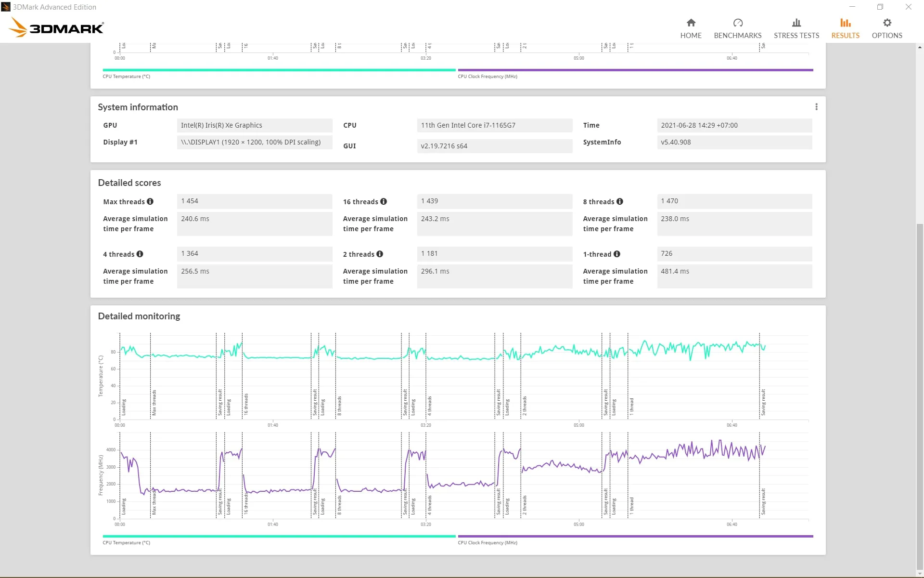Viewport: 924px width, 578px height.
Task: Open the Home tab
Action: pos(691,28)
